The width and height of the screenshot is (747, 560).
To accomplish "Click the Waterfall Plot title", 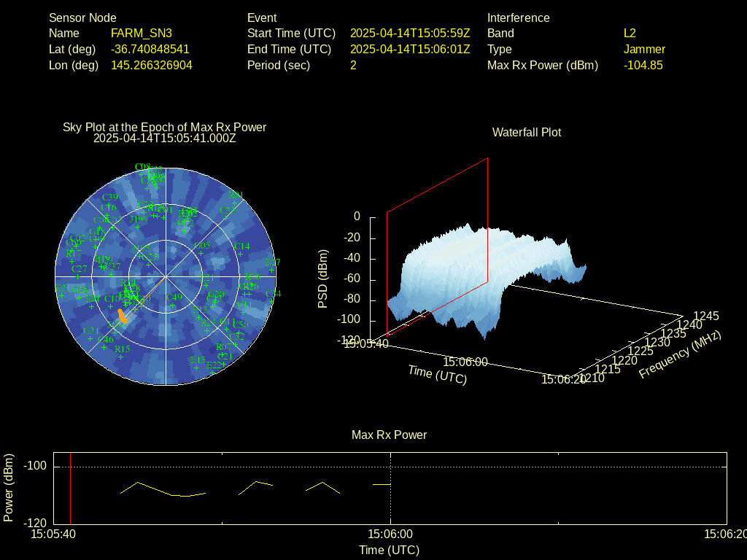I will (x=527, y=133).
